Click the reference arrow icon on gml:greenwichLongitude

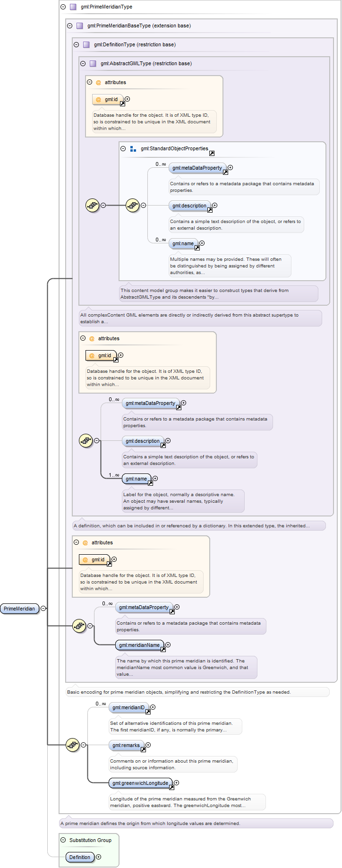(171, 787)
